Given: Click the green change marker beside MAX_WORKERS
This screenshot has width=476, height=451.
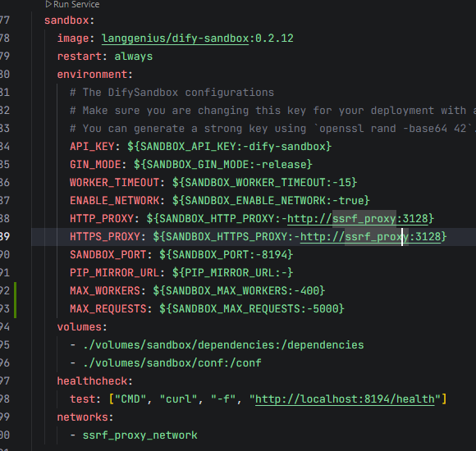Looking at the screenshot, I should (x=15, y=290).
